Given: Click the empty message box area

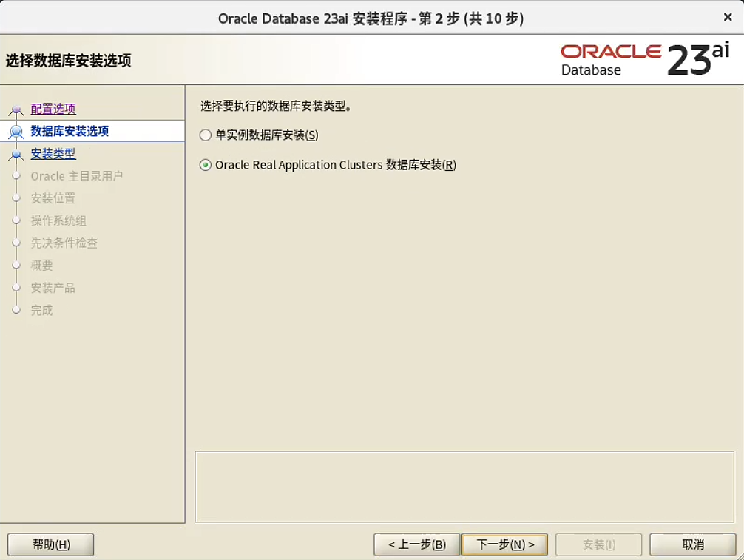Looking at the screenshot, I should coord(464,487).
